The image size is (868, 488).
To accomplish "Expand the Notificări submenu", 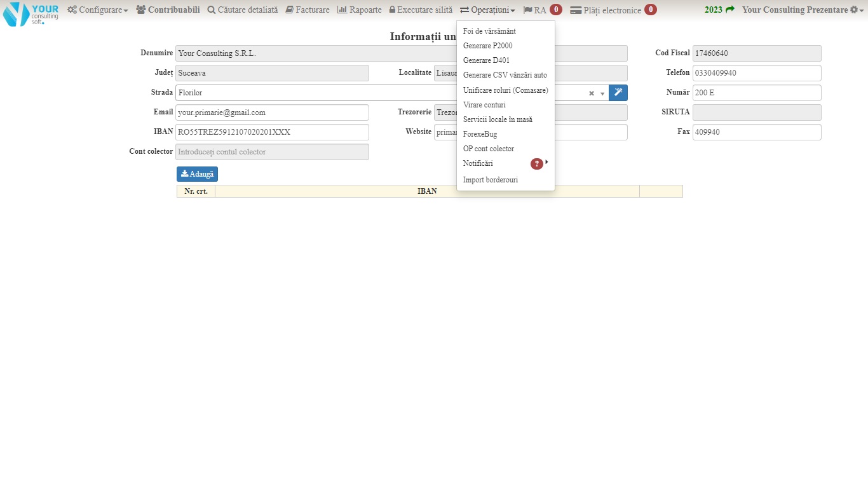I will [478, 163].
